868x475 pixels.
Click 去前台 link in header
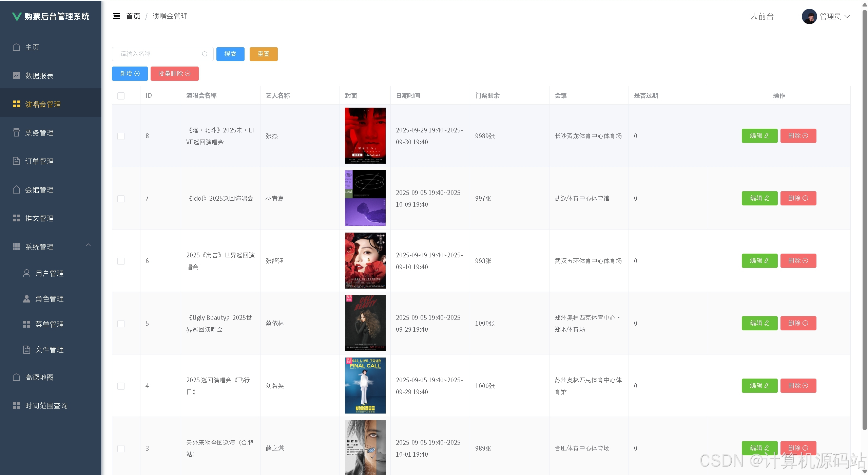pyautogui.click(x=762, y=16)
